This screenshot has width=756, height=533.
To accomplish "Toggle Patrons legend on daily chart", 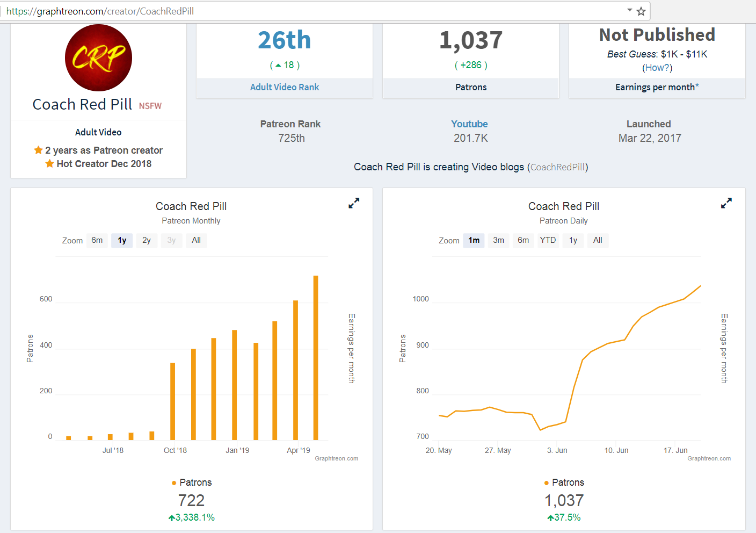I will pos(564,482).
